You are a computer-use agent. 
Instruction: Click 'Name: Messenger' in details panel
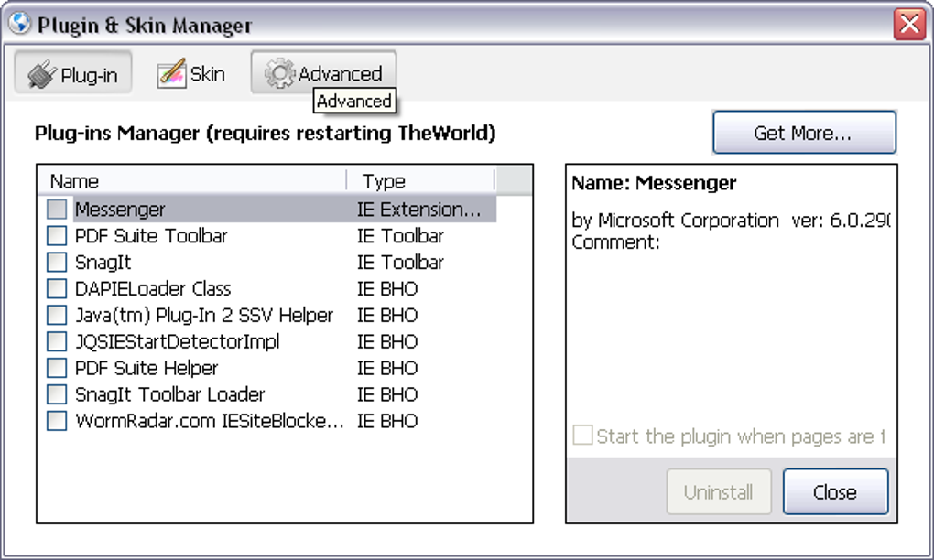(654, 183)
